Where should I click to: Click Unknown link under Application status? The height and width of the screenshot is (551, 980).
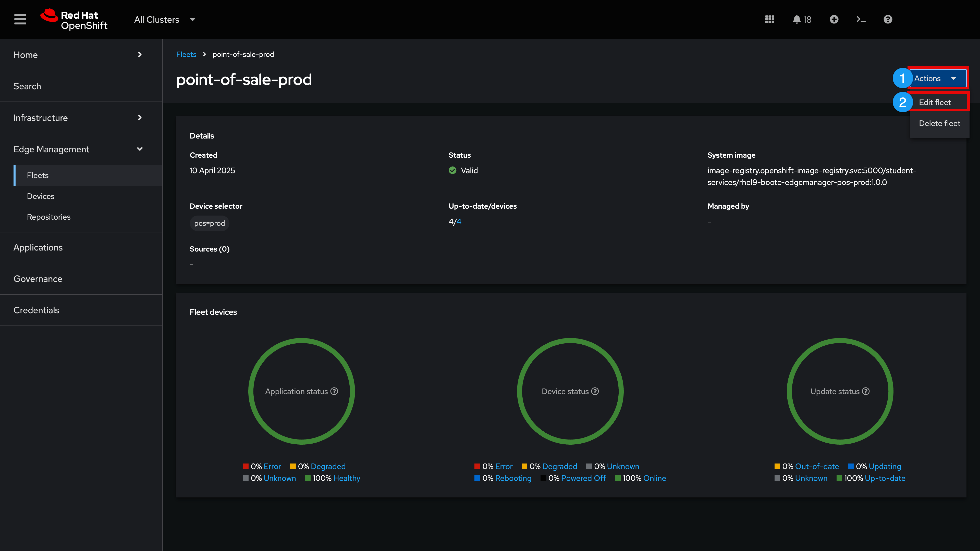[280, 478]
